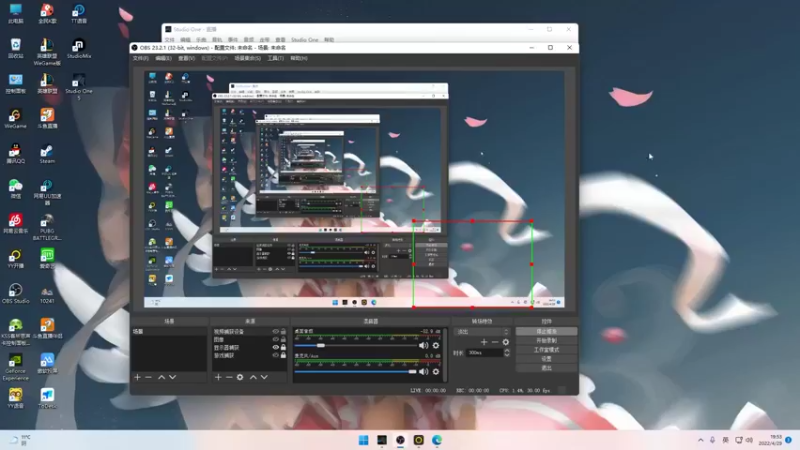
Task: Adjust the desktop audio volume slider
Action: coord(356,345)
